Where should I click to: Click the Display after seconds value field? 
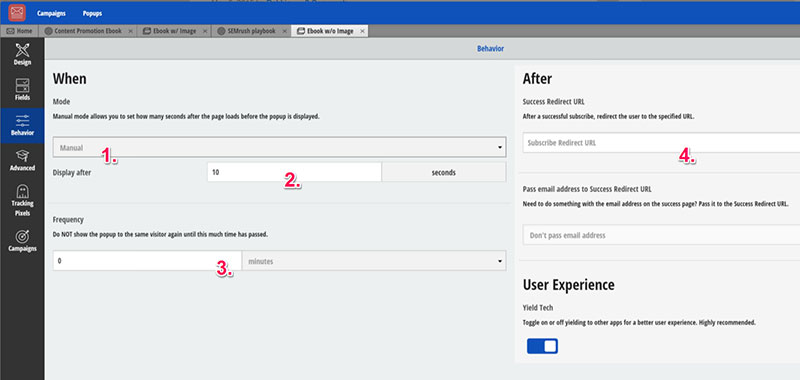pos(294,172)
